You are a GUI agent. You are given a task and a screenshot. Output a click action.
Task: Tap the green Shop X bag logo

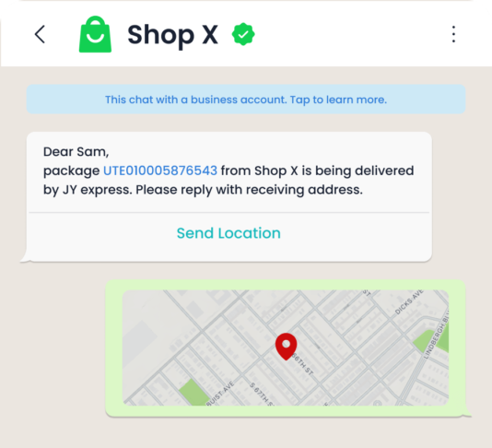coord(95,34)
